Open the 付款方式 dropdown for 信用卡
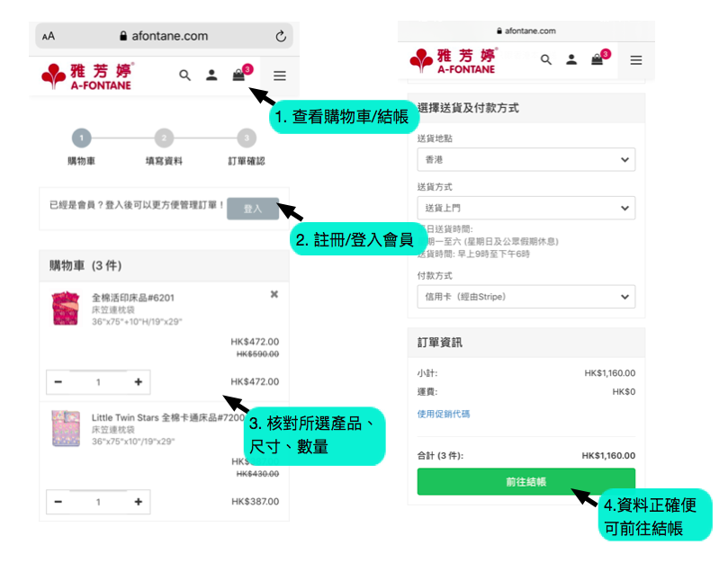The height and width of the screenshot is (572, 728). [526, 297]
